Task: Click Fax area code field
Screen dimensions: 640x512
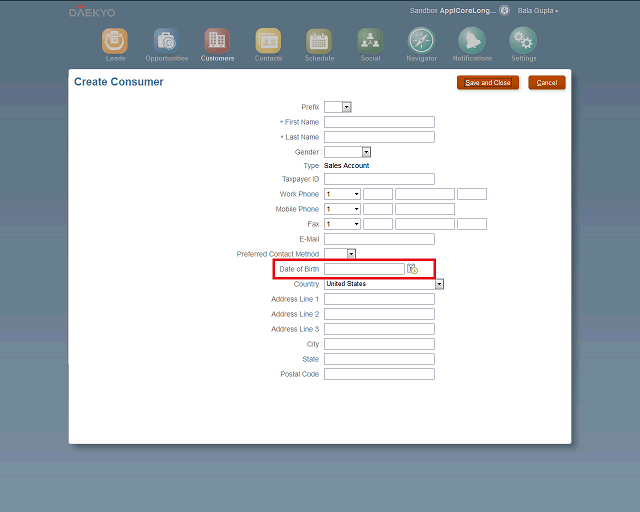Action: tap(378, 224)
